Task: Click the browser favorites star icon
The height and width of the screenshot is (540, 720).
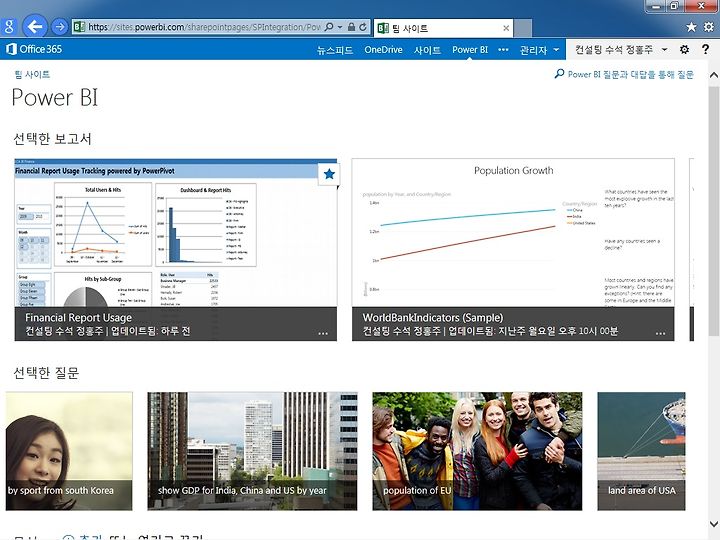Action: [691, 27]
